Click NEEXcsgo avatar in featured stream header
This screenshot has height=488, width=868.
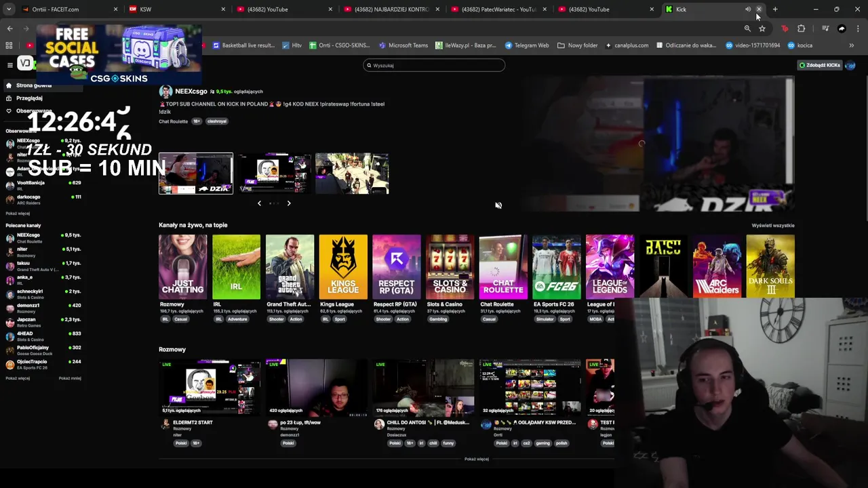tap(165, 91)
